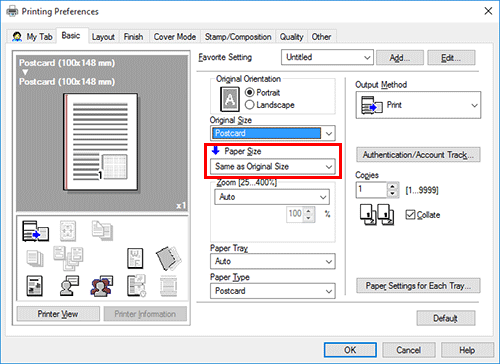500x364 pixels.
Task: Switch to the Layout tab
Action: pyautogui.click(x=103, y=37)
